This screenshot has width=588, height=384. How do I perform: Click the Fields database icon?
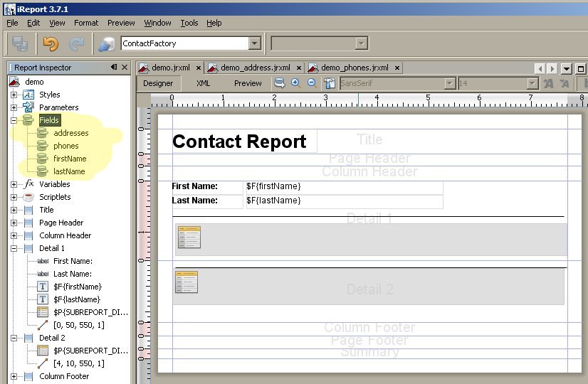tap(28, 120)
